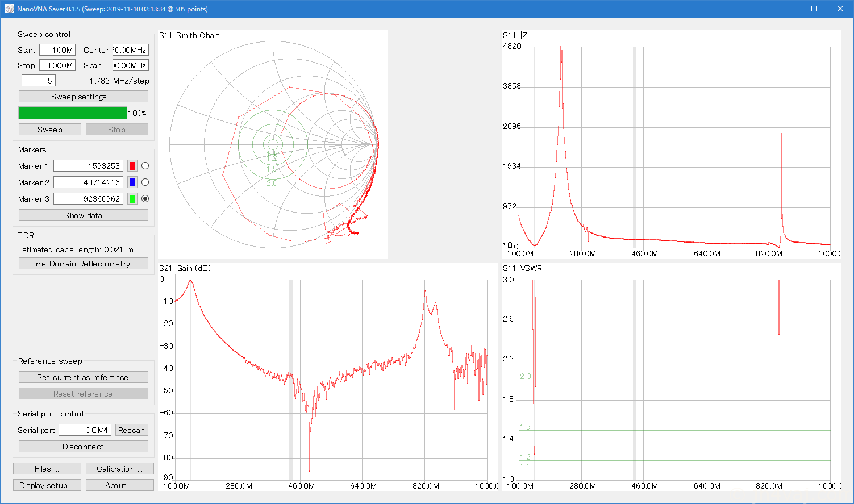Open Display setup

click(47, 485)
